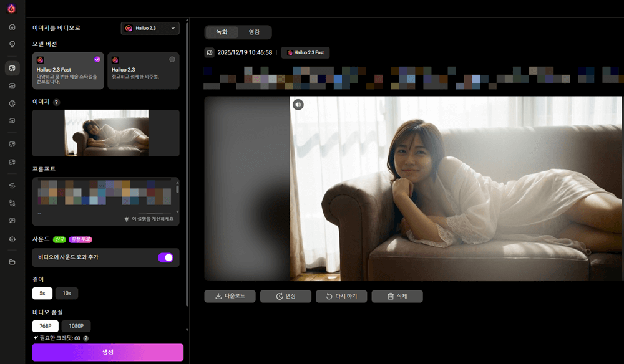Open the Home icon in sidebar
Screen dimensions: 624x364
12,27
